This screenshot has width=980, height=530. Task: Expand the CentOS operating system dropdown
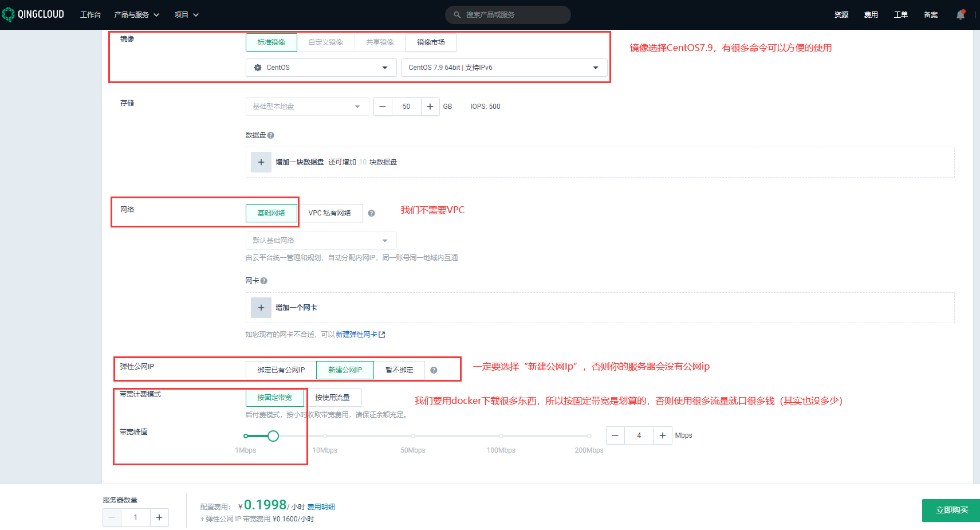click(x=321, y=68)
